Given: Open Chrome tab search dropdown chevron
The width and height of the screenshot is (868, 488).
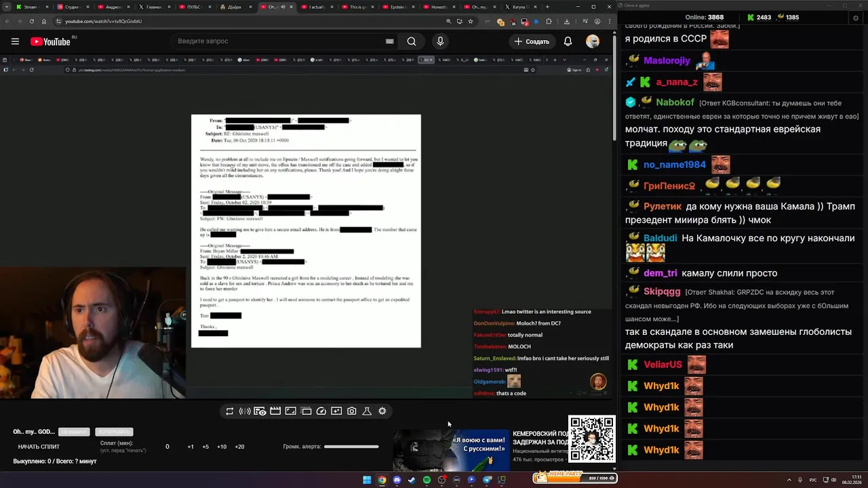Looking at the screenshot, I should (x=6, y=7).
